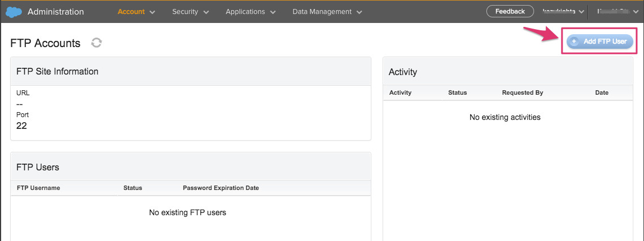
Task: Click the Salesforce cloud logo
Action: pyautogui.click(x=15, y=11)
